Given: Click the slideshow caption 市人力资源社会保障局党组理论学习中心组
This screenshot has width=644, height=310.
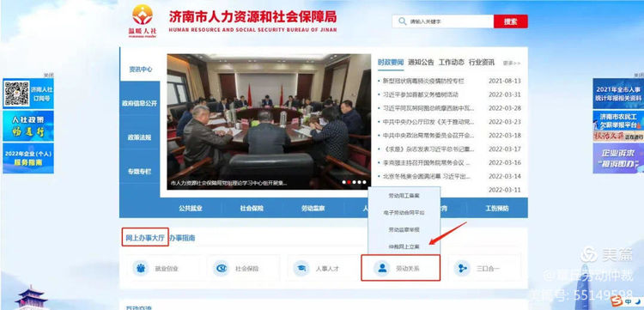Looking at the screenshot, I should pyautogui.click(x=228, y=183).
